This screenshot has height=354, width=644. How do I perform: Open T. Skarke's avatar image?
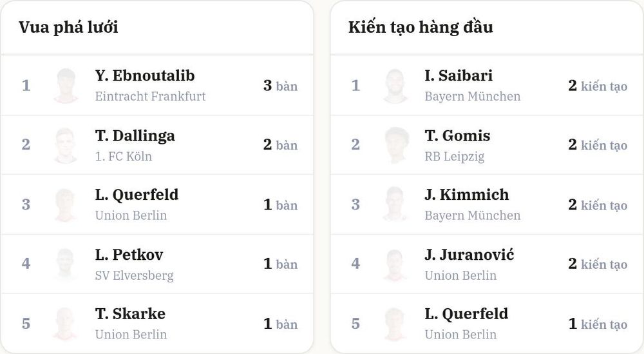(x=66, y=324)
